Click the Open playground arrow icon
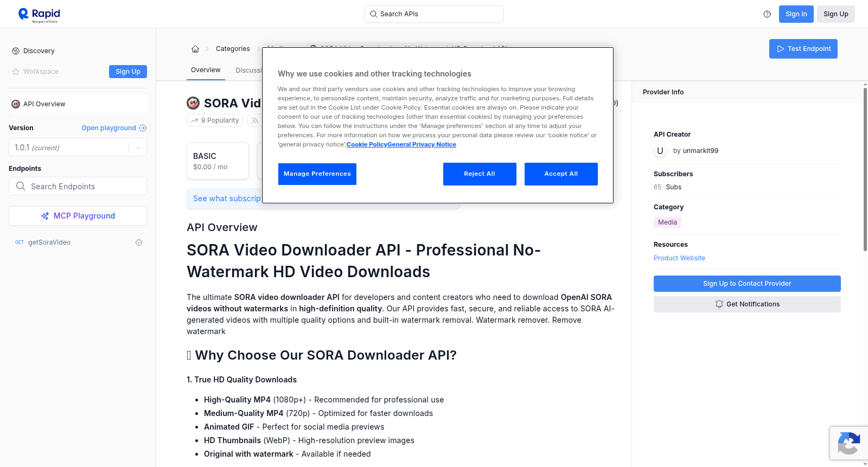 point(143,128)
